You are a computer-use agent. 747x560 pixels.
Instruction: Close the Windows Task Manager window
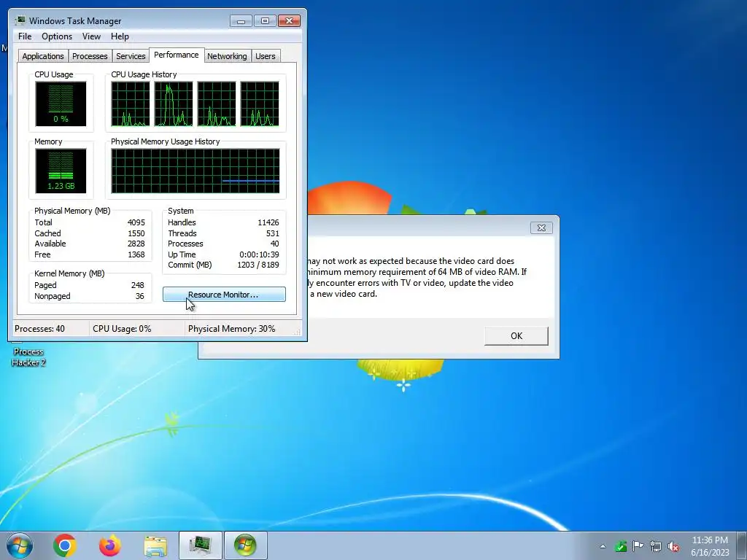(289, 20)
